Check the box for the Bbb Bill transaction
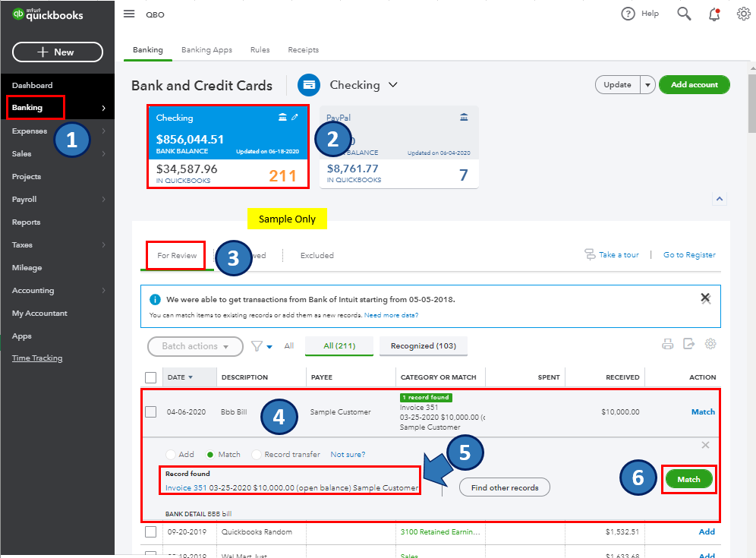The width and height of the screenshot is (756, 558). (151, 411)
